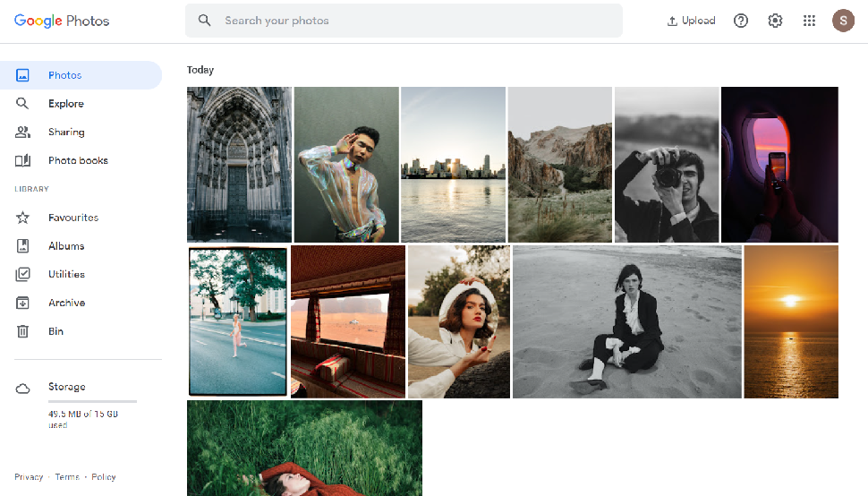868x496 pixels.
Task: Open the Bin label
Action: [x=55, y=331]
